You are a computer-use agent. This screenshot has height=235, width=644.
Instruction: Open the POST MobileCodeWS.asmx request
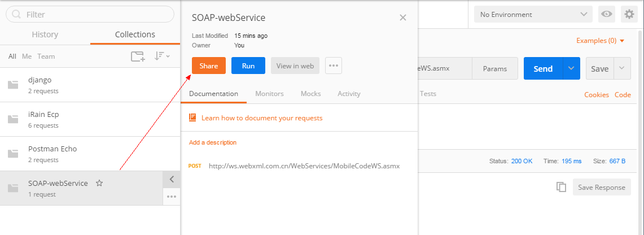(x=294, y=166)
